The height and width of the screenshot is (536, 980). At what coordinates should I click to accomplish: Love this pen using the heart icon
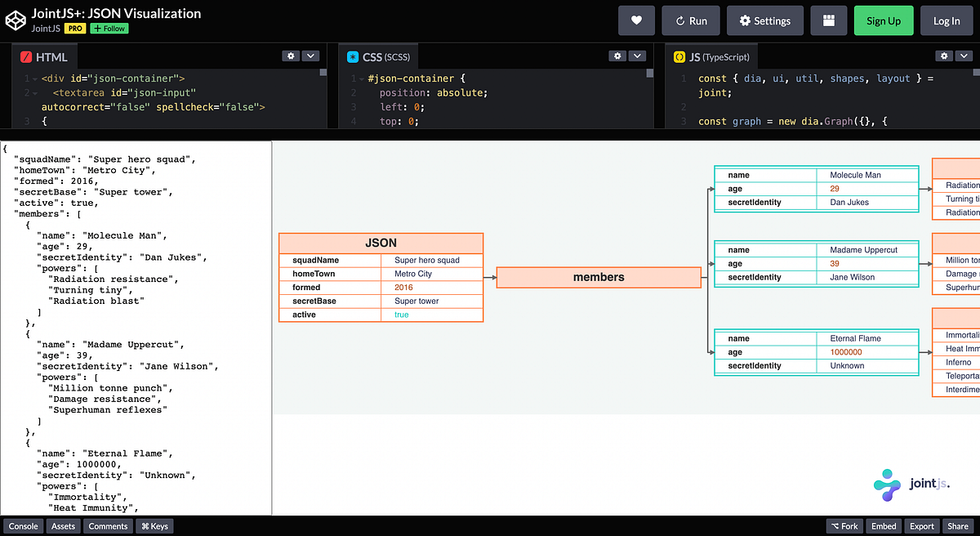click(636, 20)
